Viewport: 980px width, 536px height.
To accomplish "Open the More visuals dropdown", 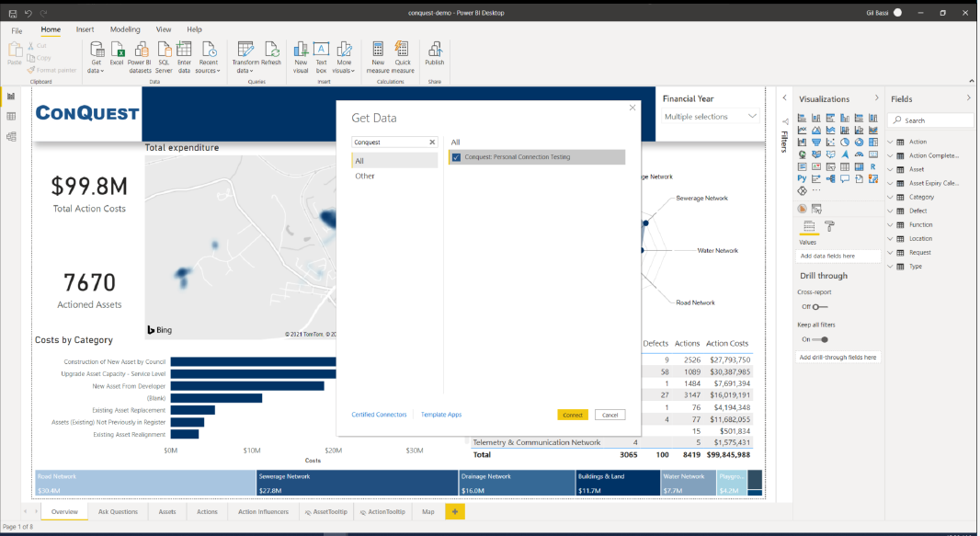I will click(x=344, y=58).
